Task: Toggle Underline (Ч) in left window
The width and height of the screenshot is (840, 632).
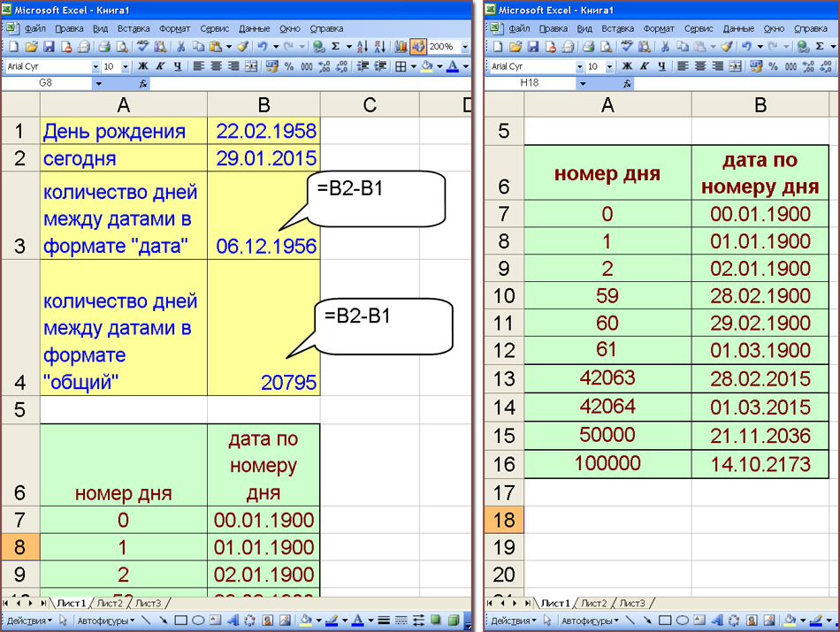Action: click(178, 66)
